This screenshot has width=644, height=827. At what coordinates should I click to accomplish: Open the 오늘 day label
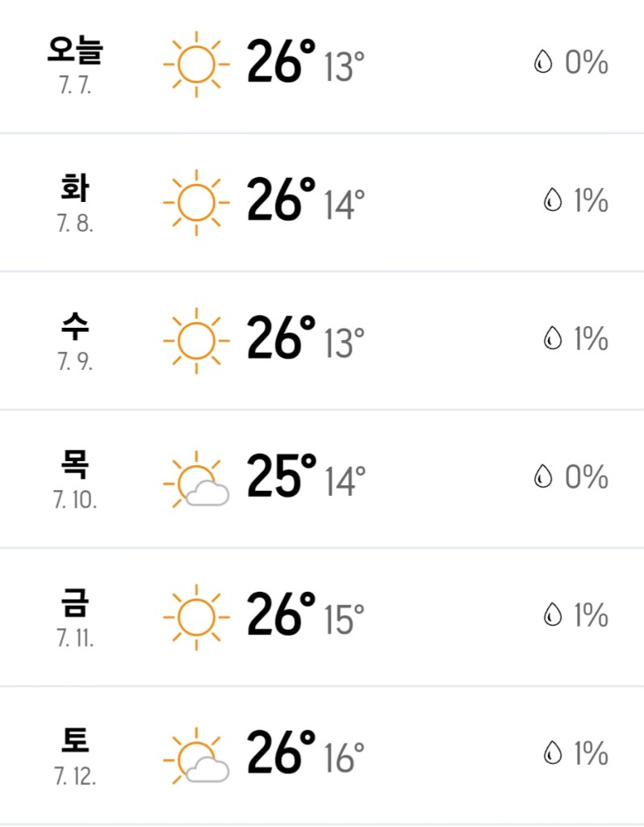point(75,52)
